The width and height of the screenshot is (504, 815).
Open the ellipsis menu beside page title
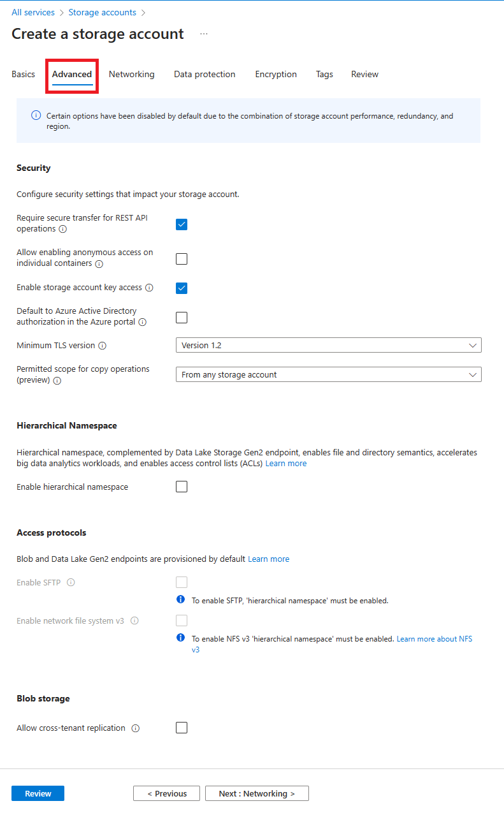pyautogui.click(x=204, y=34)
